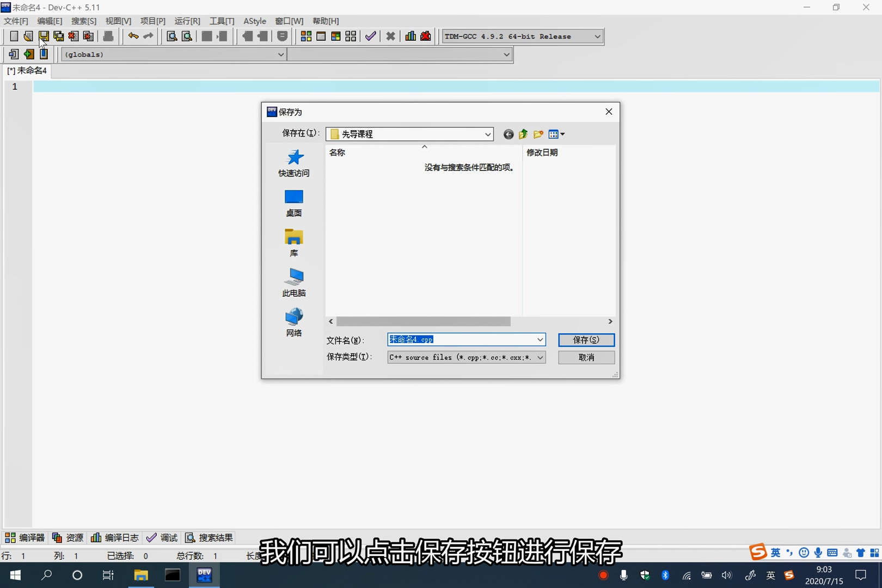Image resolution: width=882 pixels, height=588 pixels.
Task: Open the 运行[R] menu
Action: (x=187, y=21)
